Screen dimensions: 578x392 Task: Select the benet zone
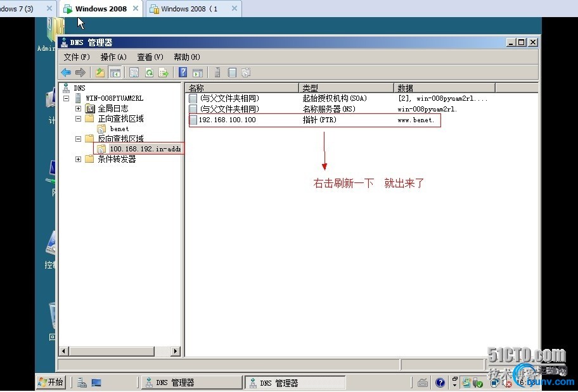[119, 129]
